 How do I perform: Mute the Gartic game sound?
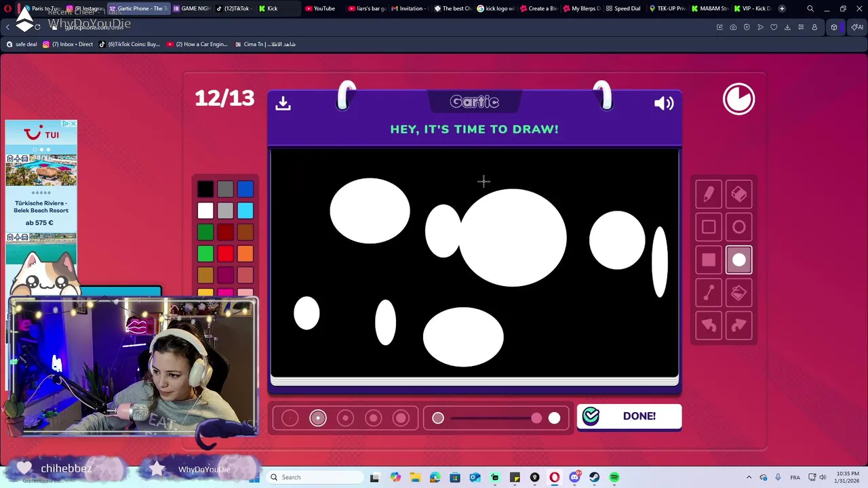[x=664, y=103]
